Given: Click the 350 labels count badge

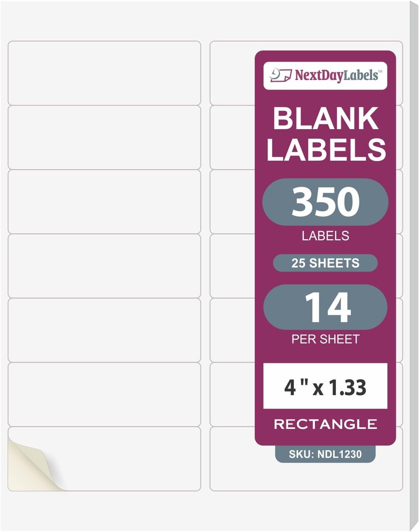Looking at the screenshot, I should coord(325,201).
